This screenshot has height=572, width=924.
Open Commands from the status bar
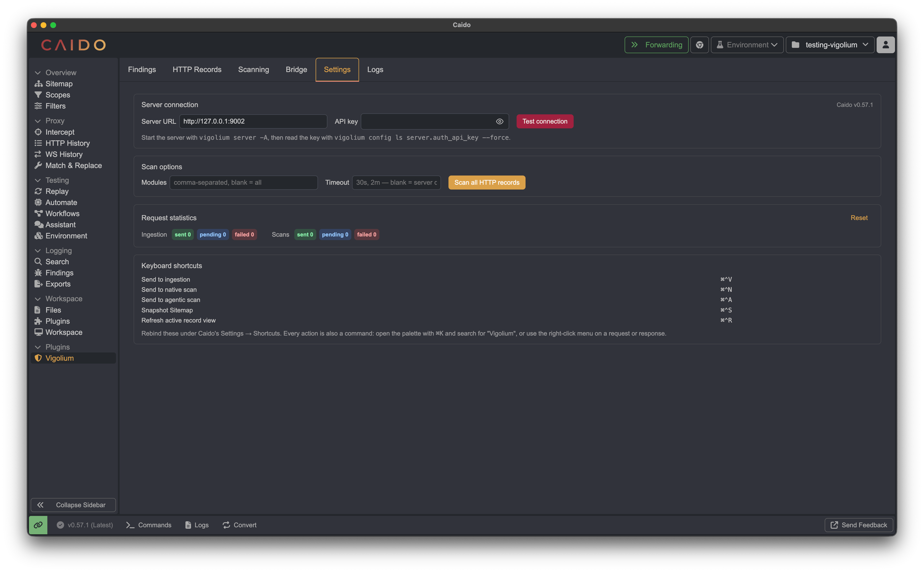tap(149, 525)
